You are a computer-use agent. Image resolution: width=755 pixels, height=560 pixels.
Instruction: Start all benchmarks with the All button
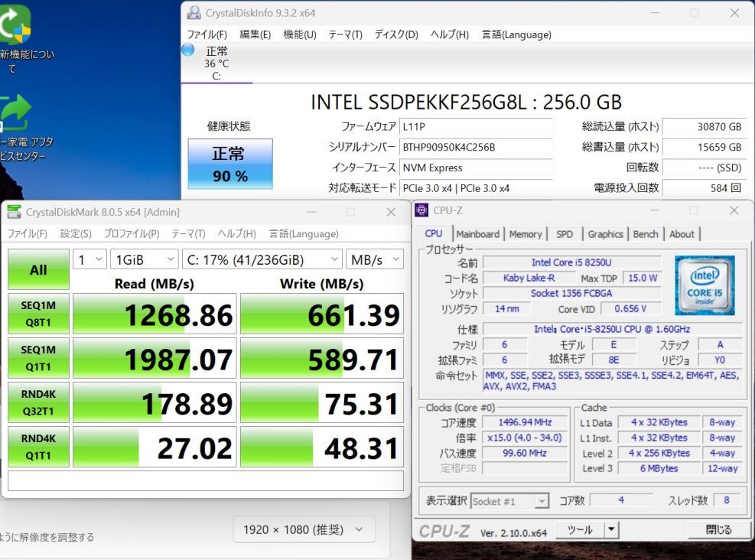click(38, 269)
